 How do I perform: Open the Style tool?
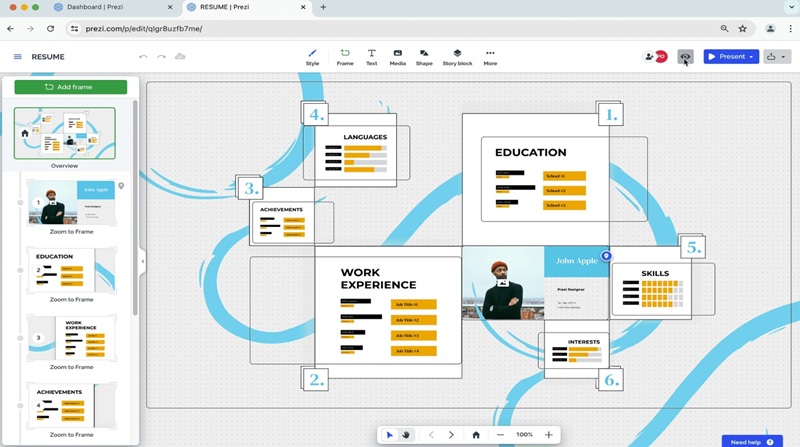tap(312, 57)
